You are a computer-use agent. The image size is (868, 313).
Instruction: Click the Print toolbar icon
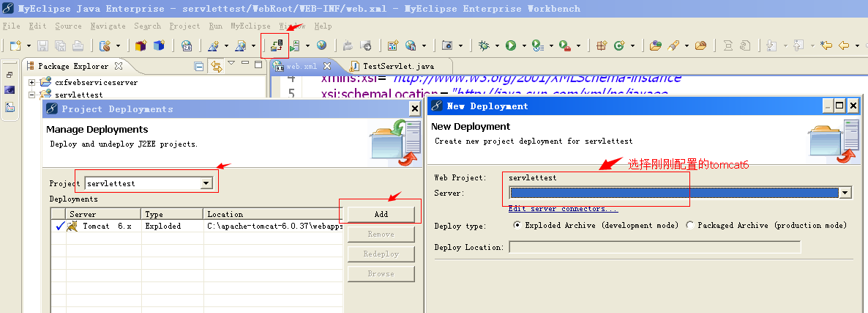click(78, 46)
